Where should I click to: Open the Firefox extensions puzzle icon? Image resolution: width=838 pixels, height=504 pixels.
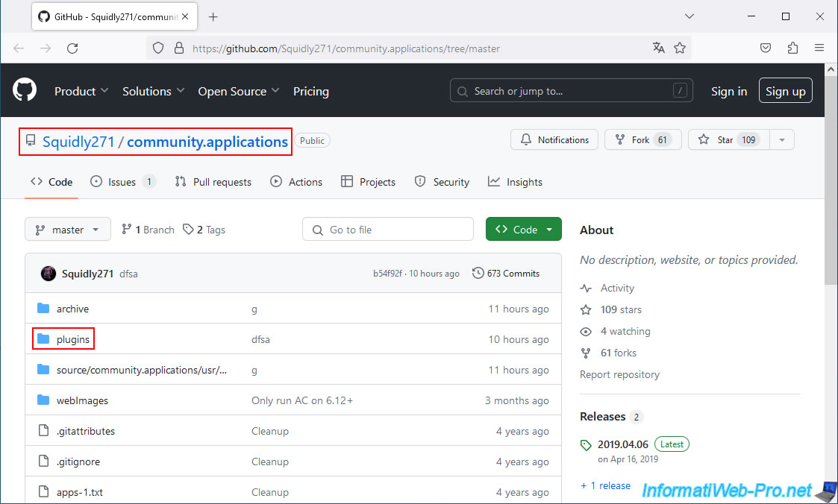[x=792, y=48]
